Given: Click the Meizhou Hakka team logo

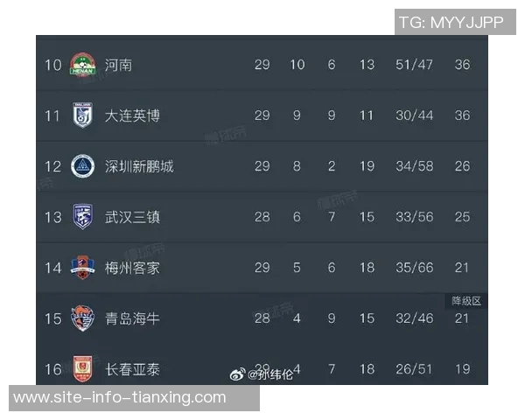Looking at the screenshot, I should coord(82,267).
